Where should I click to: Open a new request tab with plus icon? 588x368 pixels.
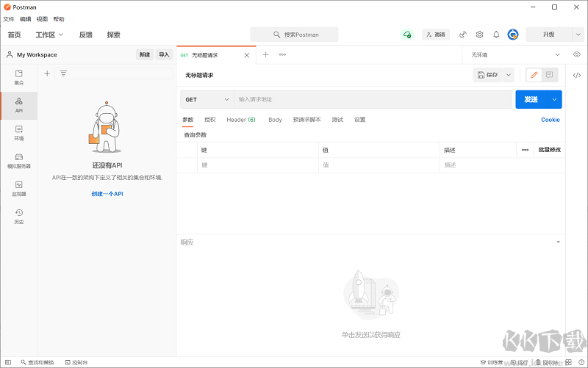pyautogui.click(x=265, y=54)
